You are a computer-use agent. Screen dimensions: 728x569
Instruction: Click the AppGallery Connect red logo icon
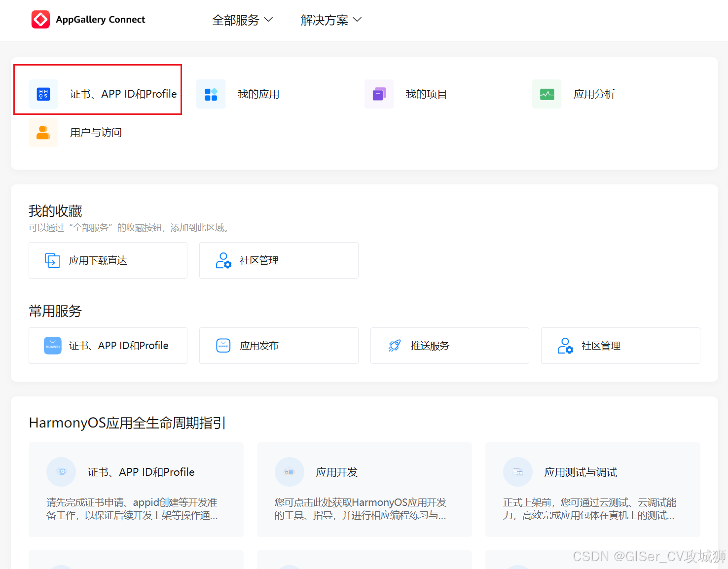click(x=40, y=20)
